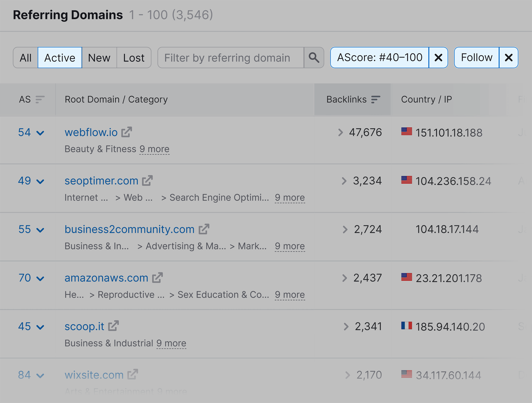Image resolution: width=532 pixels, height=403 pixels.
Task: Expand the backlinks list for amazonaws.com
Action: pyautogui.click(x=344, y=278)
